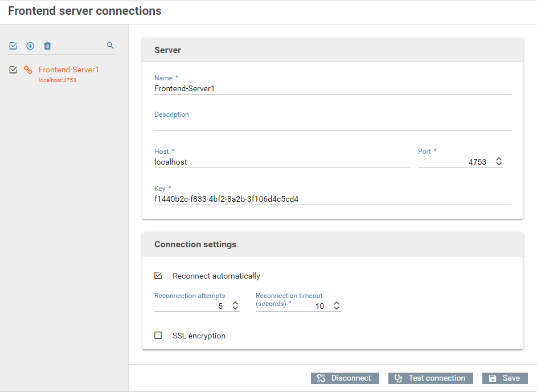Image resolution: width=537 pixels, height=392 pixels.
Task: Select Frontend-Server1 in the server list
Action: point(68,70)
